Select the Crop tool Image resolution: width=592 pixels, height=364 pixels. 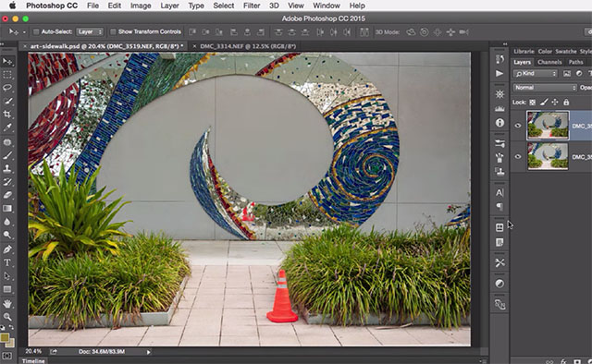pyautogui.click(x=7, y=114)
